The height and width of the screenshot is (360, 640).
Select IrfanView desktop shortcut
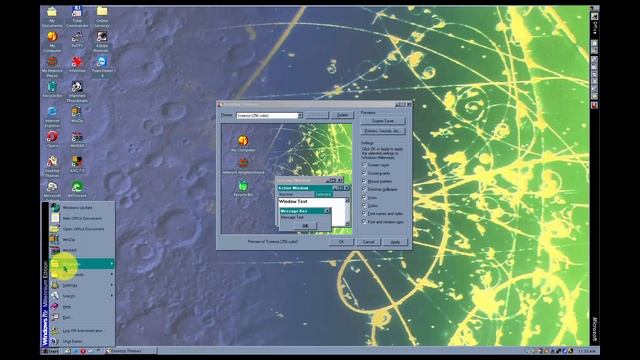[77, 64]
